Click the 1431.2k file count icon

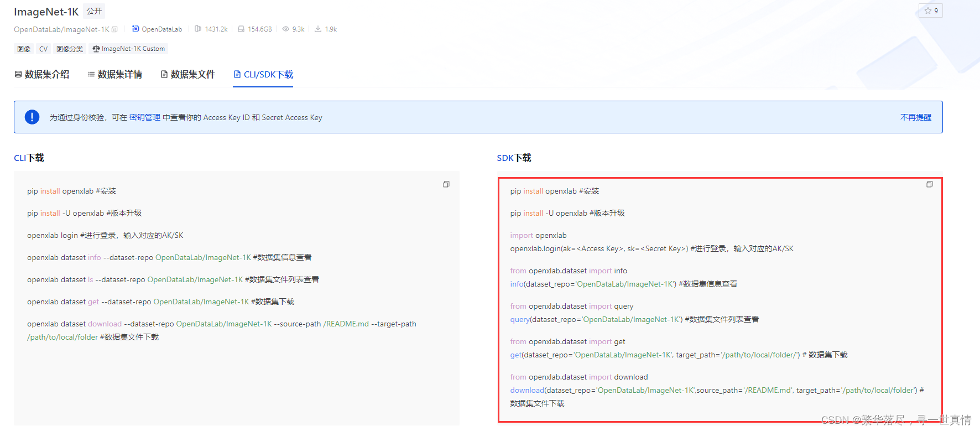pos(198,29)
